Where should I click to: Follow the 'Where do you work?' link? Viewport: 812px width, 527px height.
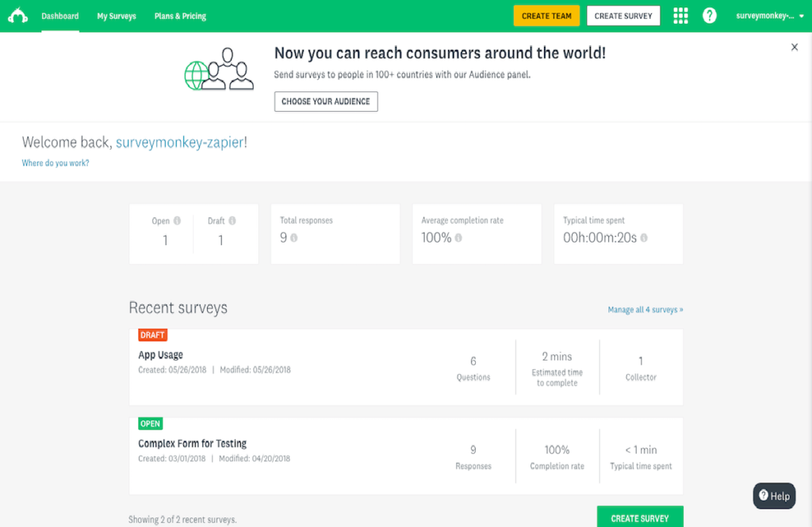[x=56, y=163]
